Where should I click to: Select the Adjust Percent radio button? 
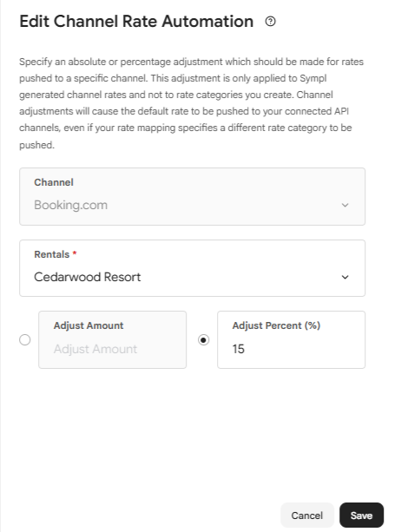click(x=203, y=339)
